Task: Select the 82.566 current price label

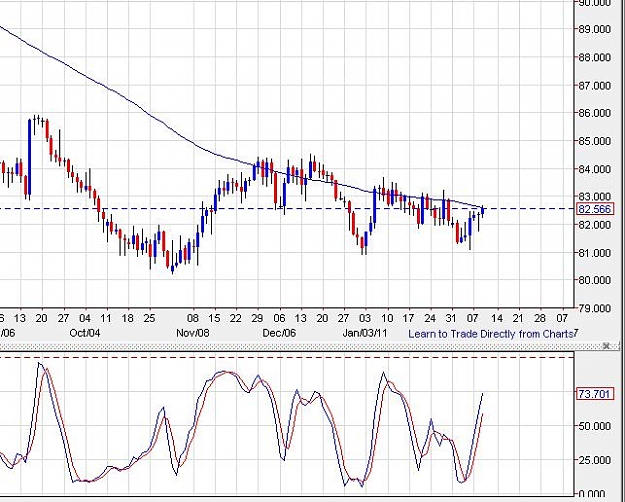Action: tap(594, 209)
